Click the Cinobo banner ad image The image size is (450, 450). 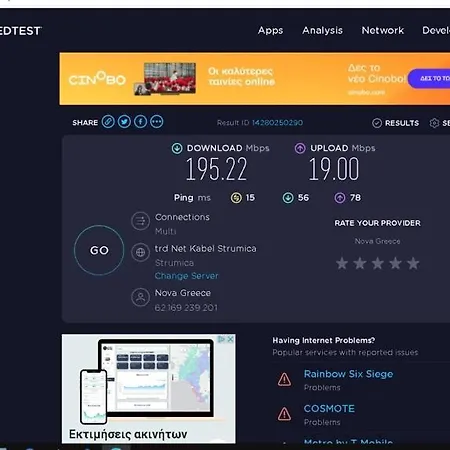[x=255, y=79]
